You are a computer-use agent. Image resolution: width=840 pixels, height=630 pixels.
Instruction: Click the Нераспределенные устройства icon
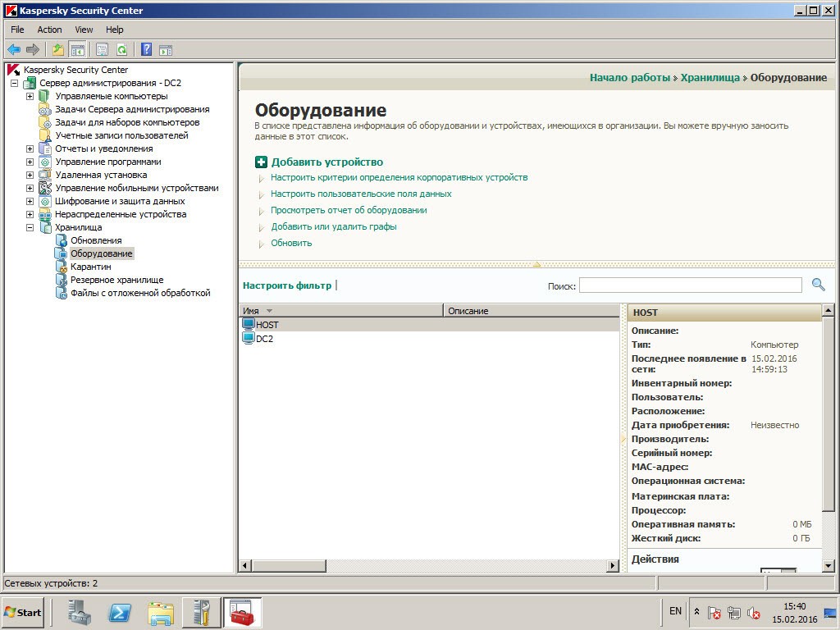pos(45,214)
